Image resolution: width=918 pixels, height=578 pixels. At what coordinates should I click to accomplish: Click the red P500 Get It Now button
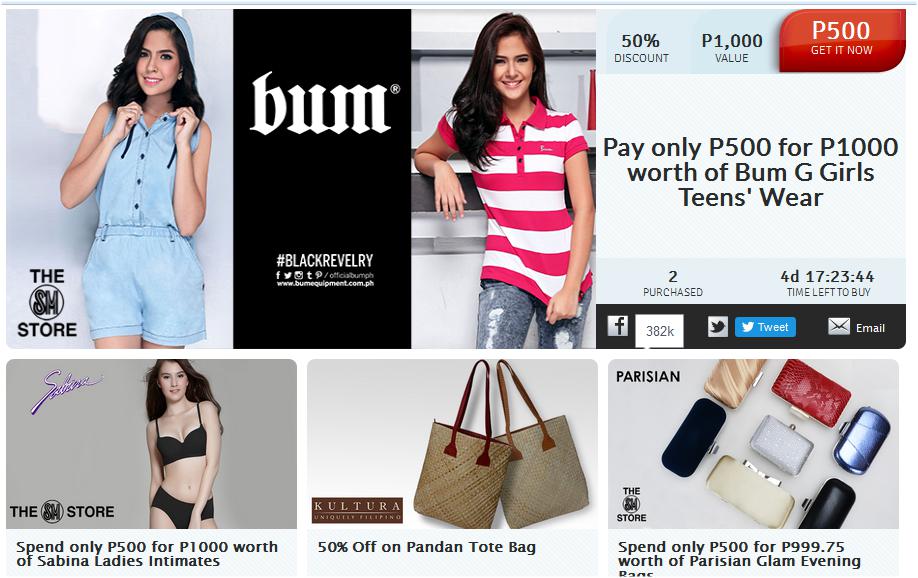click(x=841, y=40)
